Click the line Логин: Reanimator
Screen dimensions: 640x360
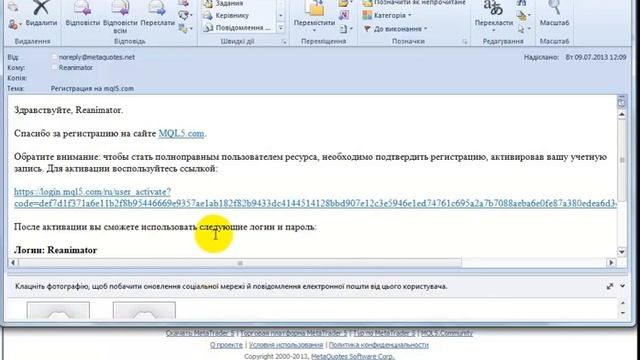tap(56, 250)
